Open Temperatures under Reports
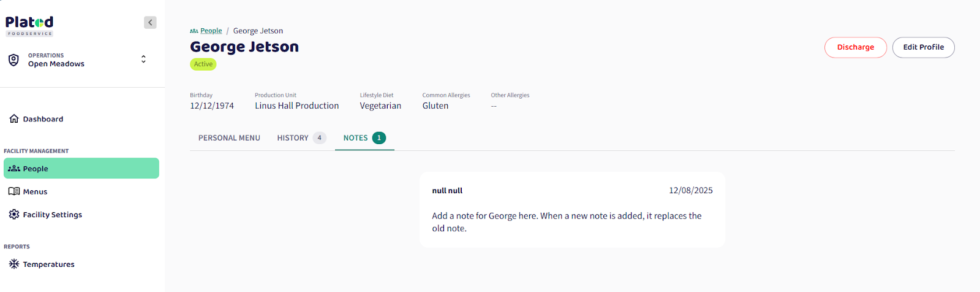The image size is (980, 292). click(49, 264)
